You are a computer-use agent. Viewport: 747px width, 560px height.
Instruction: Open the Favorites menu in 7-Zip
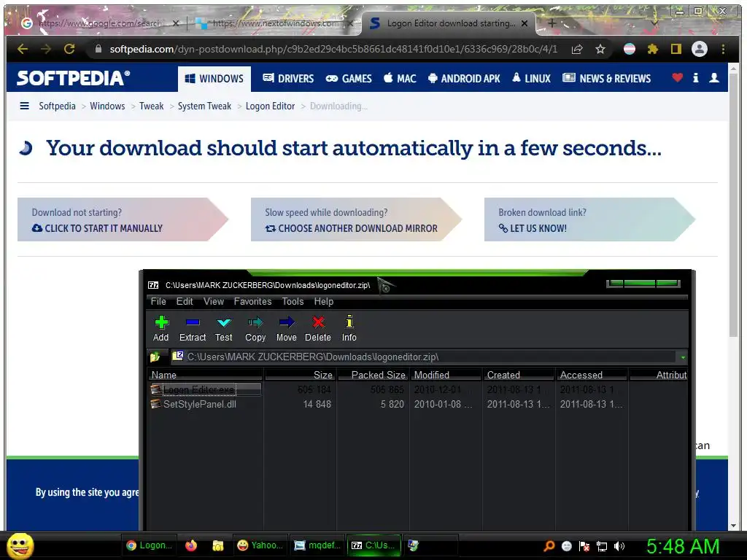pos(252,301)
